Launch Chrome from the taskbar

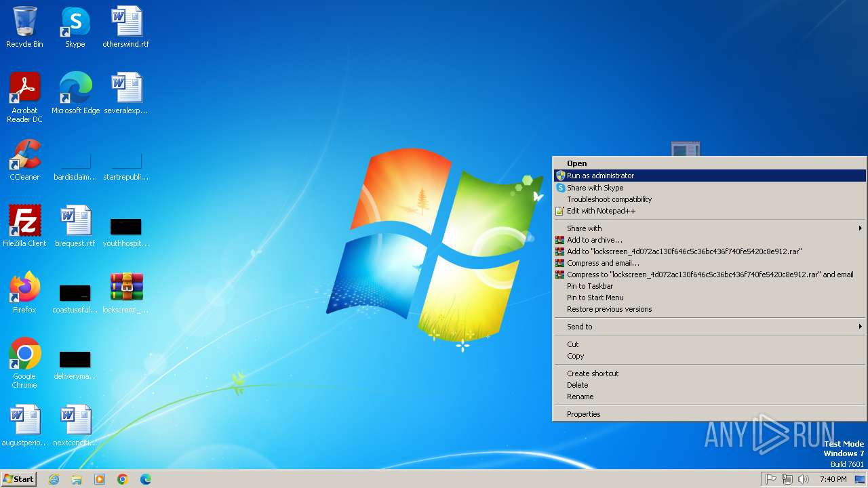click(123, 479)
